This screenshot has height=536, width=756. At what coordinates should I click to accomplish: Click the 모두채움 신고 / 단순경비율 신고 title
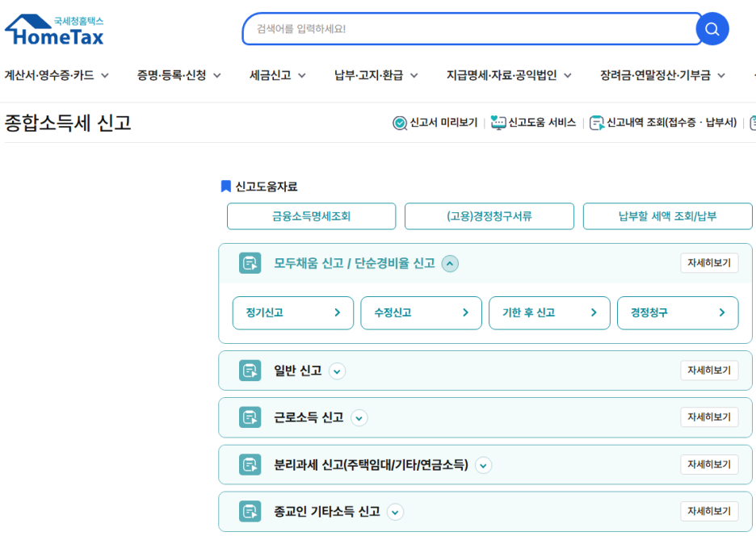pos(355,263)
